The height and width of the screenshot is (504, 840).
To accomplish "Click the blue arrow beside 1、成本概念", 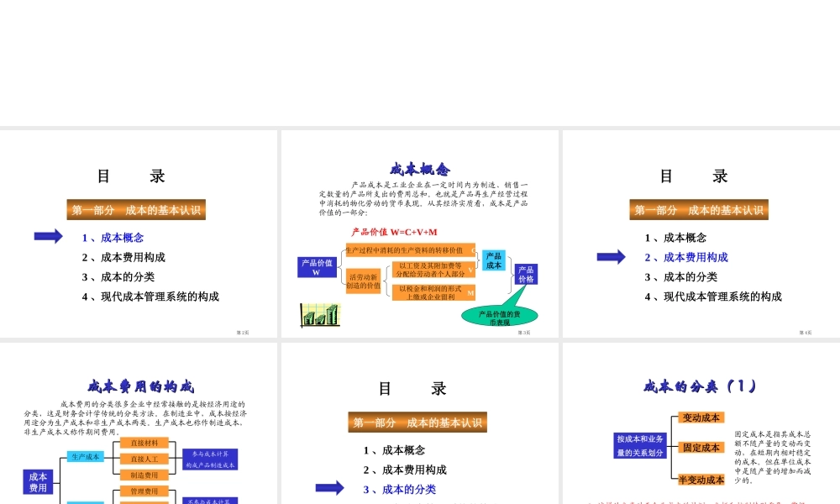I will point(48,236).
